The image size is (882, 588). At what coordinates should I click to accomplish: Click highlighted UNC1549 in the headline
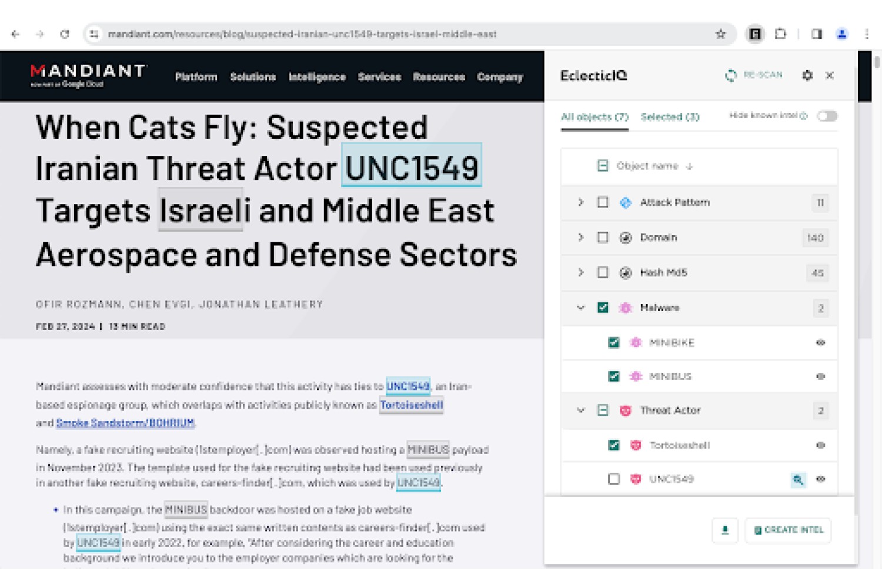point(412,165)
